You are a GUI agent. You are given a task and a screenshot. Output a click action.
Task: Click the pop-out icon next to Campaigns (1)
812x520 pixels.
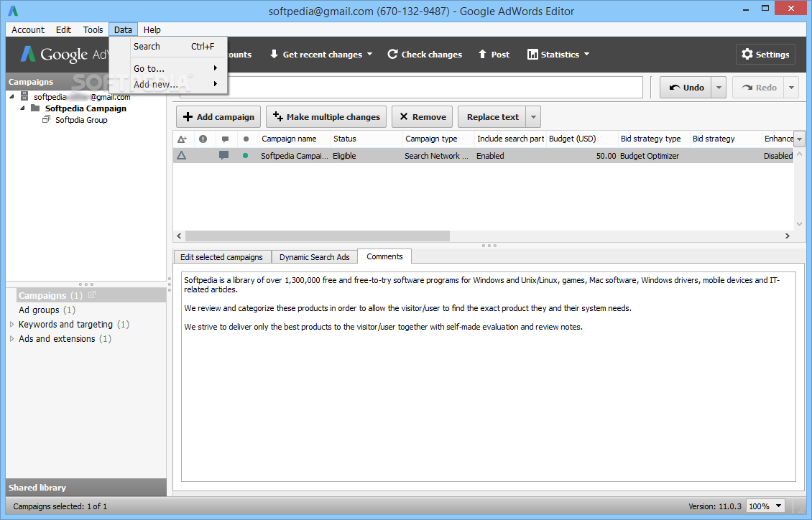[x=92, y=295]
